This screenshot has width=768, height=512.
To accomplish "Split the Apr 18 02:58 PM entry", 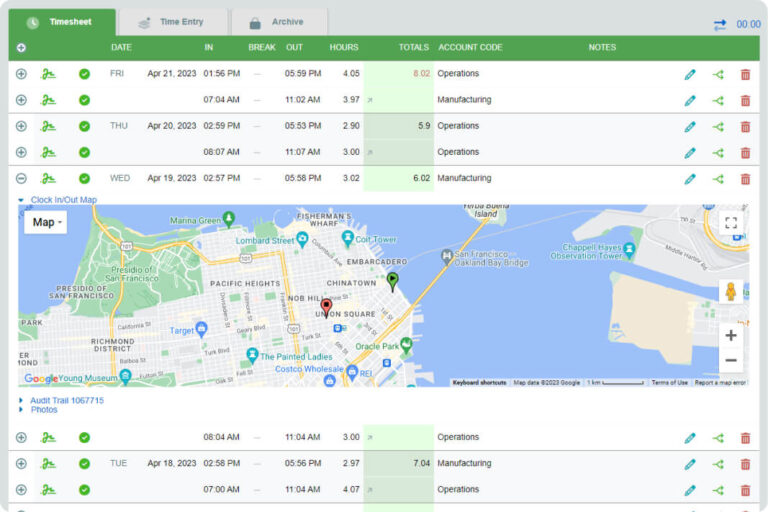I will pos(718,463).
